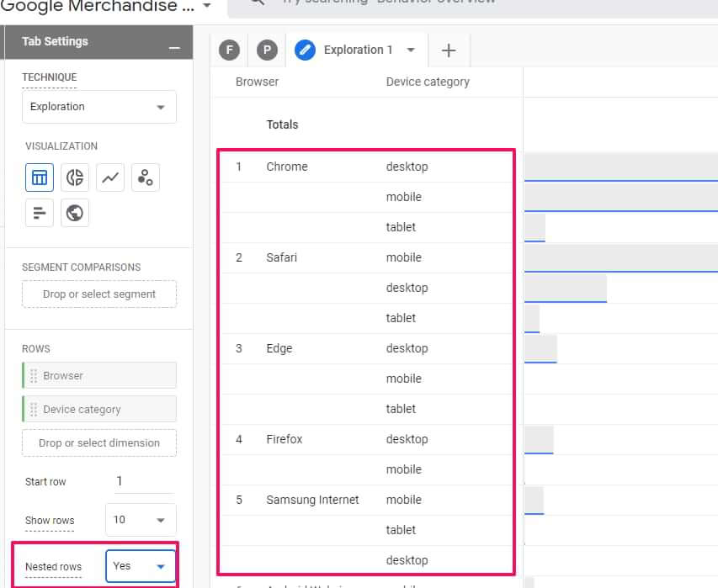718x588 pixels.
Task: Collapse the Tab Settings panel
Action: click(x=174, y=49)
